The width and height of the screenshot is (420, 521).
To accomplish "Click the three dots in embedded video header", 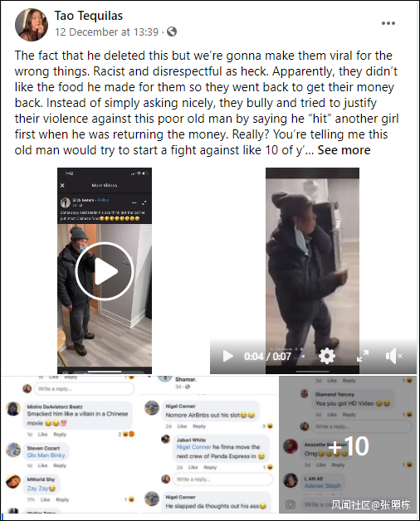I will [x=134, y=202].
